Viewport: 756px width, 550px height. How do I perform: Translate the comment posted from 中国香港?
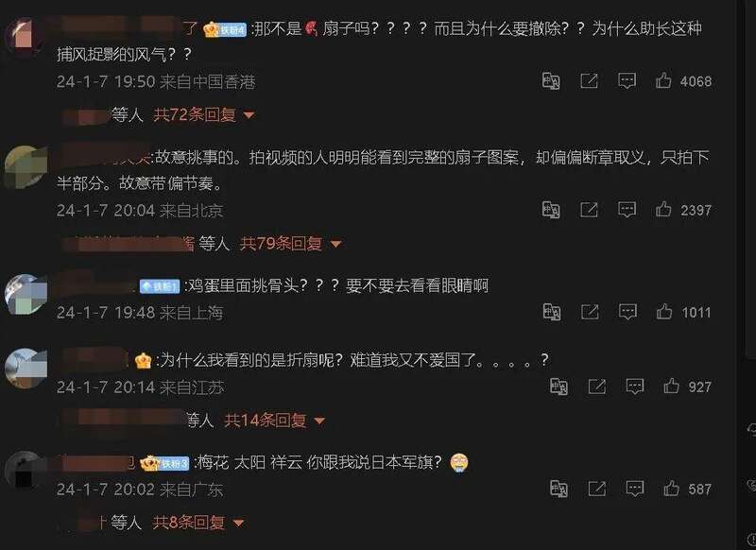[x=551, y=80]
